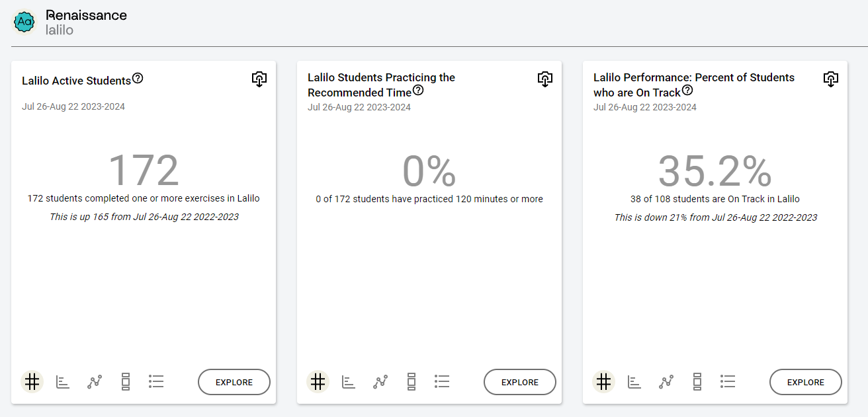This screenshot has width=868, height=417.
Task: Open list view on Recommended Time card
Action: click(x=442, y=382)
